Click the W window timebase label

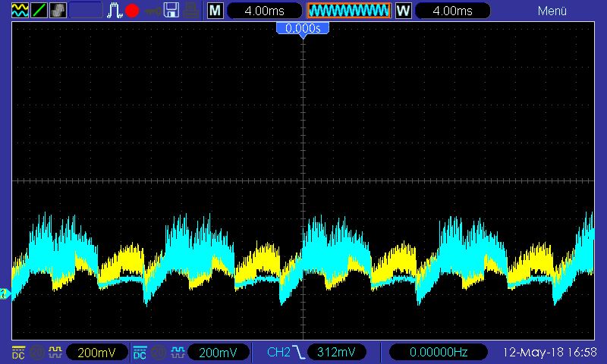[x=404, y=11]
